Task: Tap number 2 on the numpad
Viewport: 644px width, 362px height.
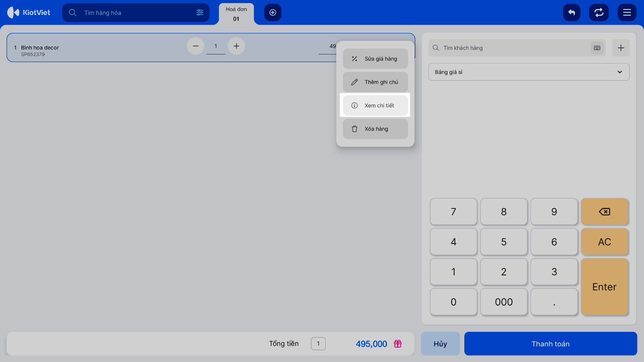Action: [x=504, y=272]
